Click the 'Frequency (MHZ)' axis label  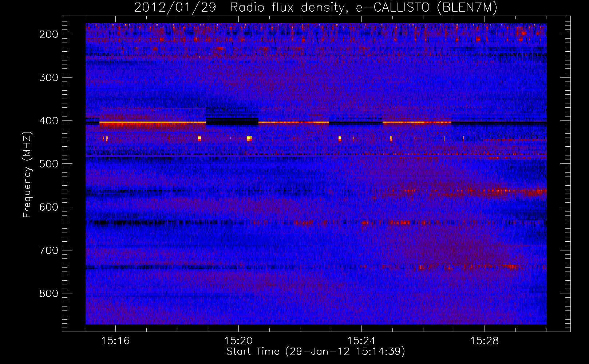28,174
